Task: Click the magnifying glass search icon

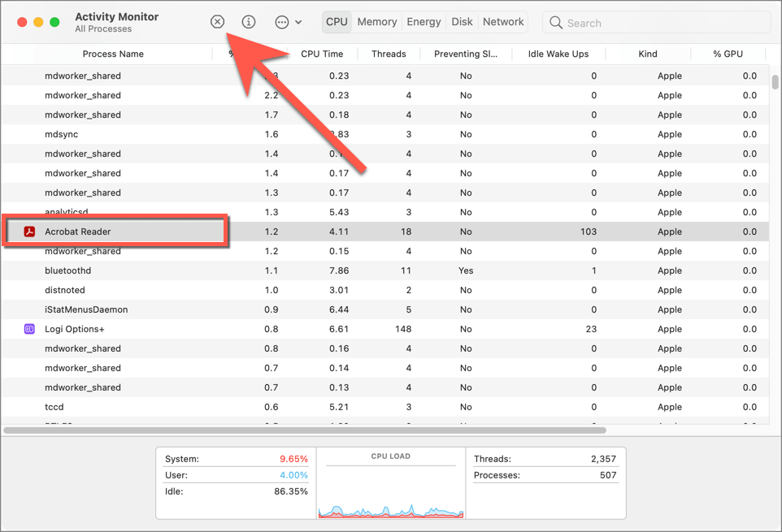Action: [x=557, y=23]
